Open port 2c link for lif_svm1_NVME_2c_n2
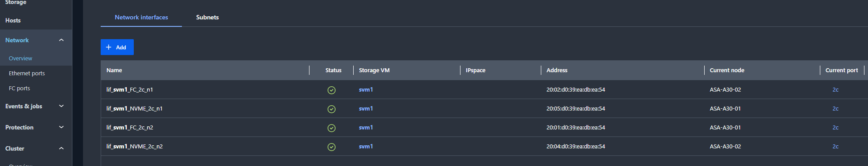This screenshot has width=868, height=166. (x=835, y=146)
